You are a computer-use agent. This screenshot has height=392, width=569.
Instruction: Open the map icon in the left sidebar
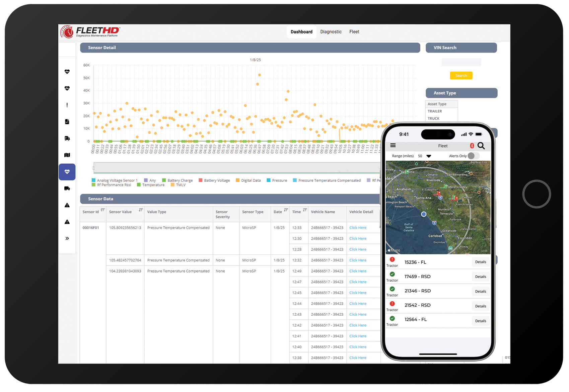click(67, 155)
